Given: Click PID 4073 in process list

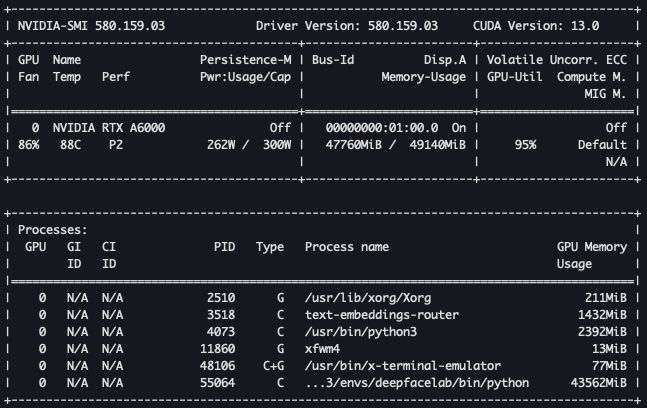Looking at the screenshot, I should coord(221,332).
